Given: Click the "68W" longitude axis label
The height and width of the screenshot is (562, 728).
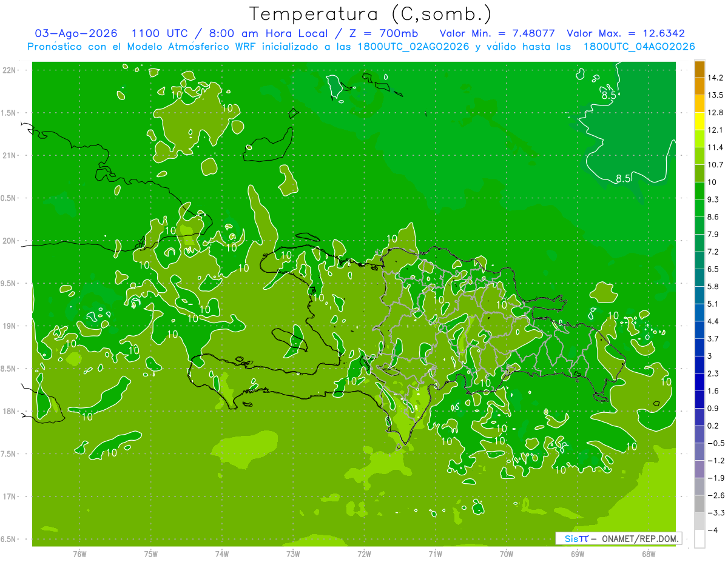Looking at the screenshot, I should click(x=649, y=554).
